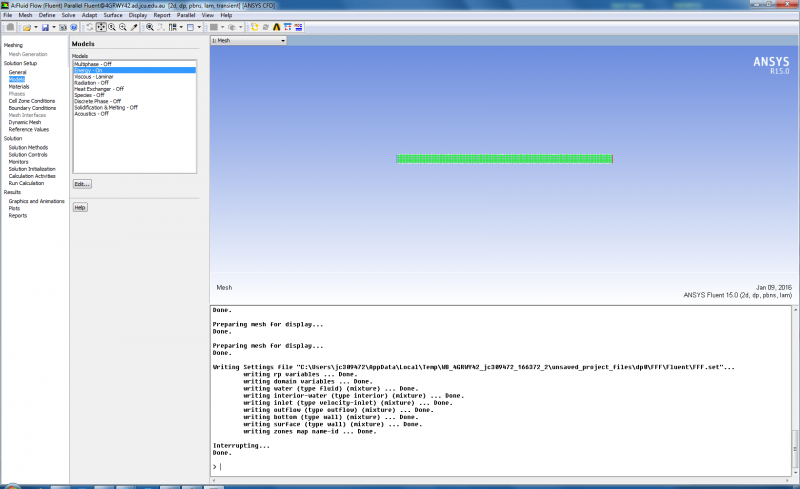This screenshot has width=800, height=489.
Task: Select Cell Zone Conditions in the tree
Action: click(x=32, y=101)
